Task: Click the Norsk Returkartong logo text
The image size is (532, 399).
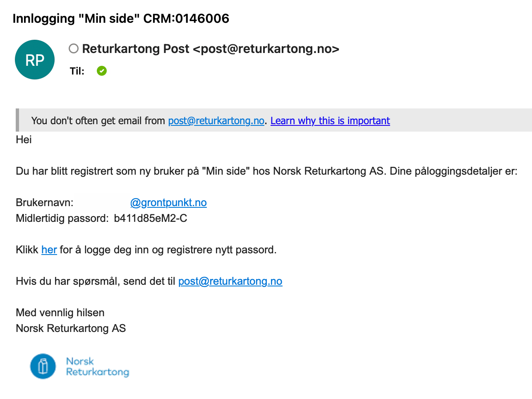Action: [x=98, y=367]
